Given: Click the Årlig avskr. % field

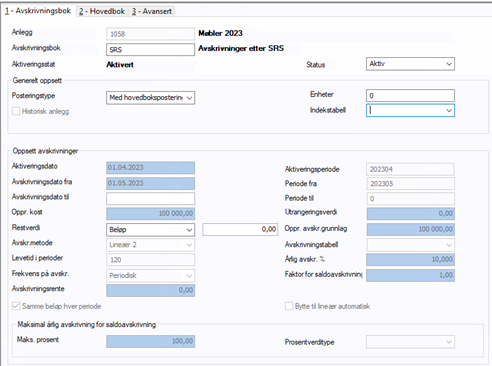Looking at the screenshot, I should [x=410, y=260].
